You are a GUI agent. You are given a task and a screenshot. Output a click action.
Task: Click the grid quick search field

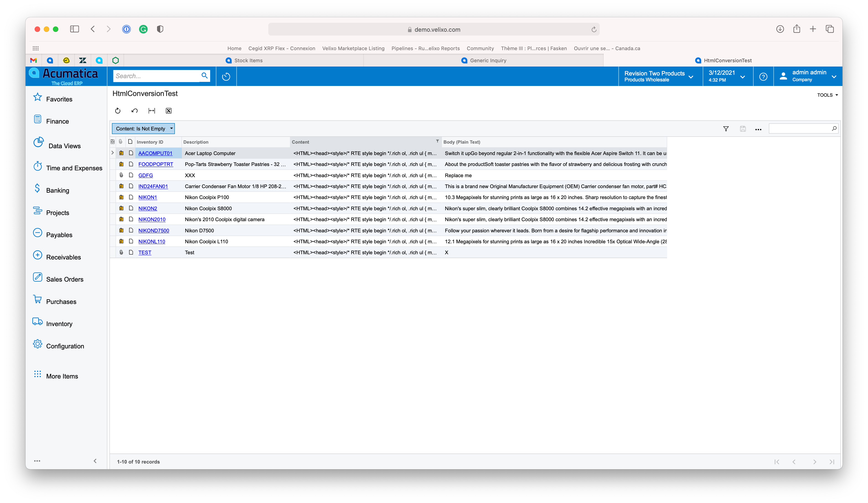tap(800, 129)
